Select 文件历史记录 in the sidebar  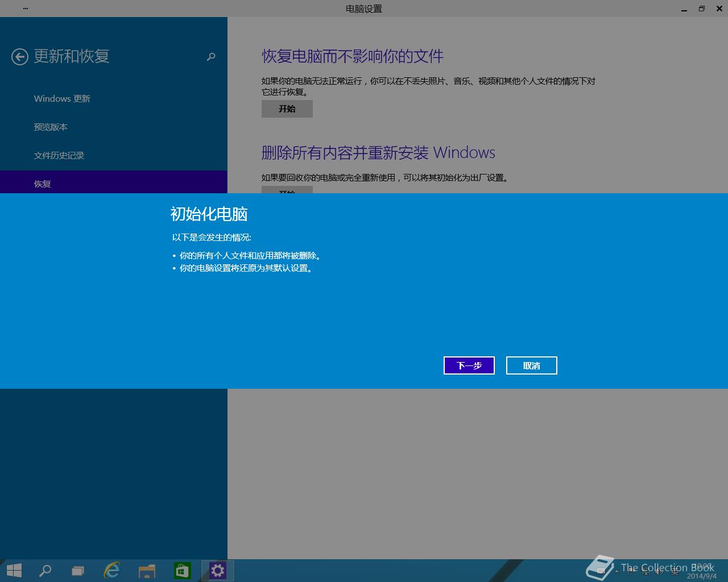pyautogui.click(x=59, y=156)
